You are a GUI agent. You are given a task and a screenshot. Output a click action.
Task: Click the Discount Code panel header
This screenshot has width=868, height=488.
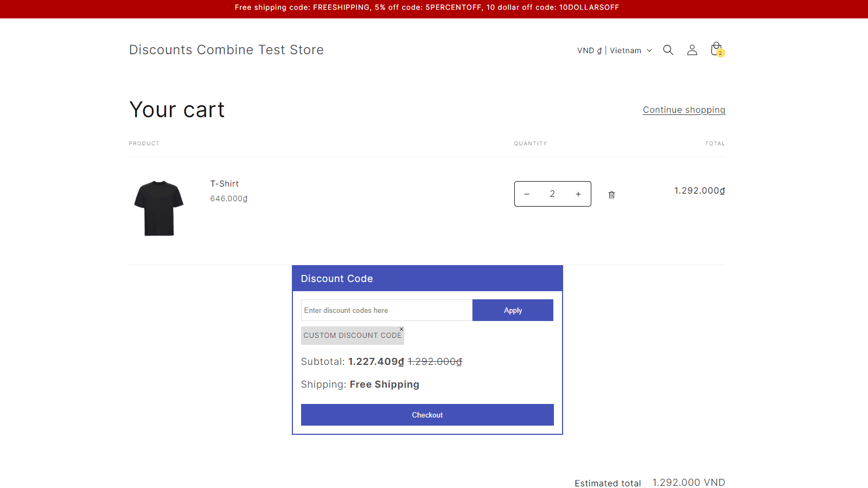point(337,278)
